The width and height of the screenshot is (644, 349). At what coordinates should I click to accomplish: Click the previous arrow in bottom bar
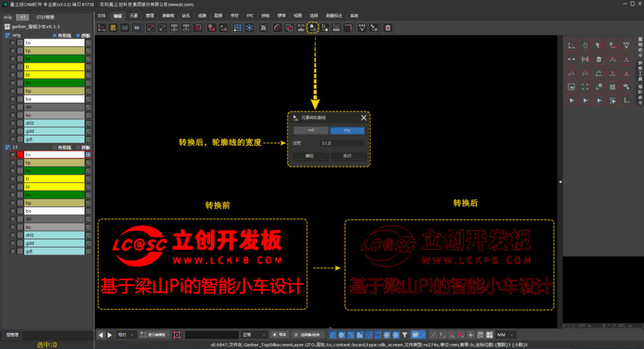pyautogui.click(x=101, y=334)
